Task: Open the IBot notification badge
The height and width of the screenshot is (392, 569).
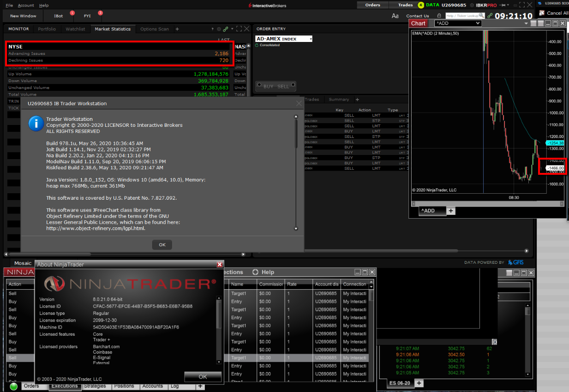Action: coord(72,13)
